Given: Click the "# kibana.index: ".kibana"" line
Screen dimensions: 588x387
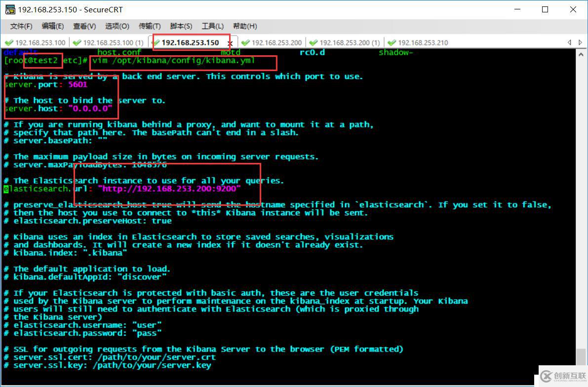Looking at the screenshot, I should pyautogui.click(x=65, y=253).
